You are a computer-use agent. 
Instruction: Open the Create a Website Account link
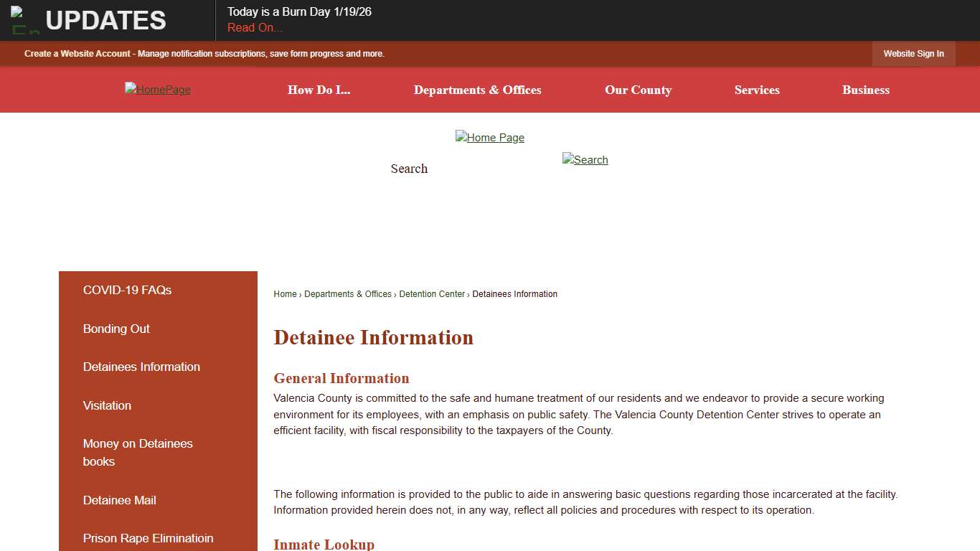coord(77,53)
